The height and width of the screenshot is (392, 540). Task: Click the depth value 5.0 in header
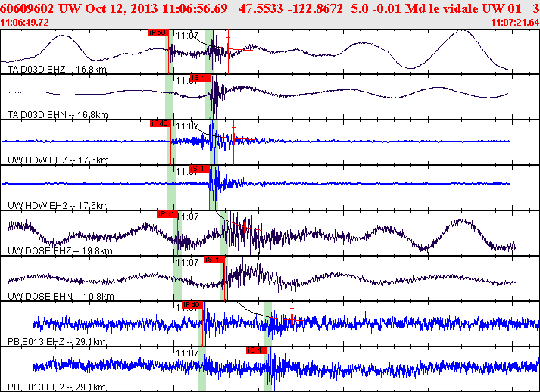tap(359, 8)
